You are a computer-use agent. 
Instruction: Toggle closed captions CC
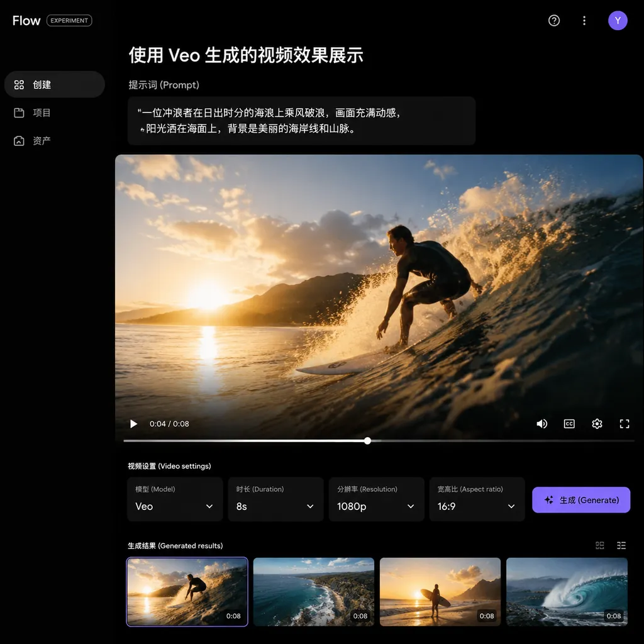click(569, 424)
